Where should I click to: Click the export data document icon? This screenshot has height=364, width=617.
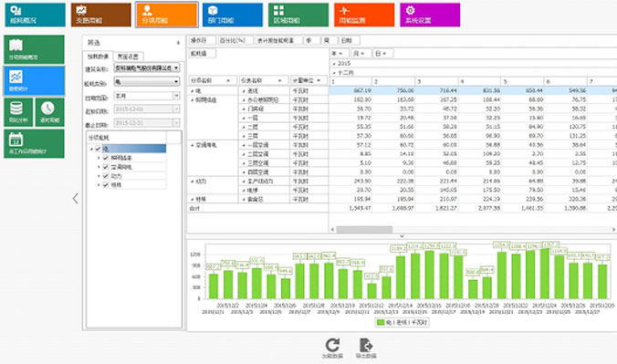click(366, 345)
